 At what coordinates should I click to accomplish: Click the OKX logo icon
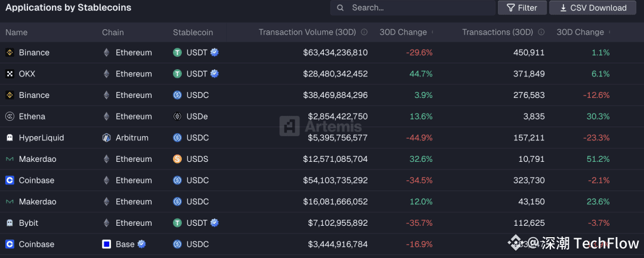pyautogui.click(x=10, y=74)
